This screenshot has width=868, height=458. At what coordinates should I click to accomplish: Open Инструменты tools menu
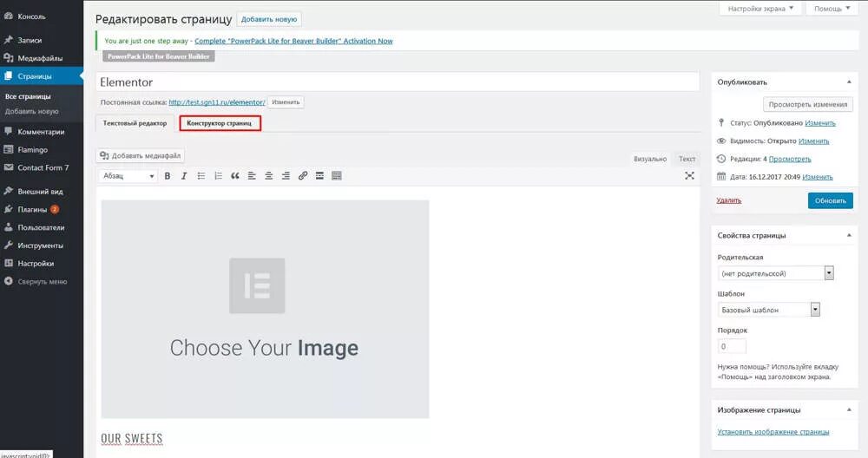pos(42,245)
